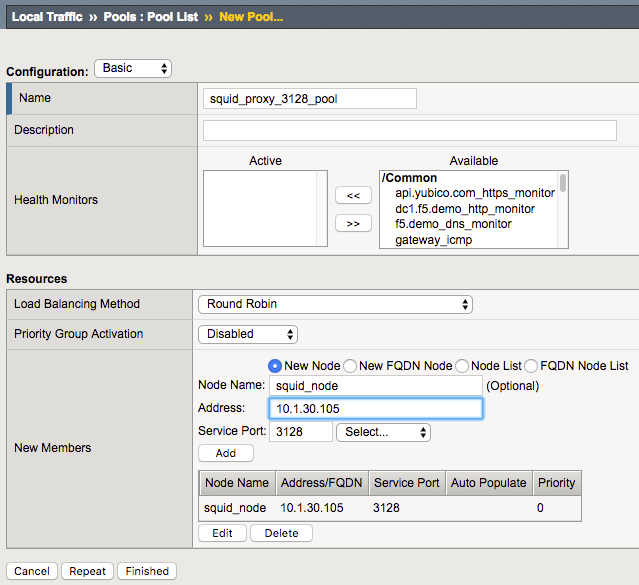Choose the Node List radio button
This screenshot has height=585, width=639.
462,366
